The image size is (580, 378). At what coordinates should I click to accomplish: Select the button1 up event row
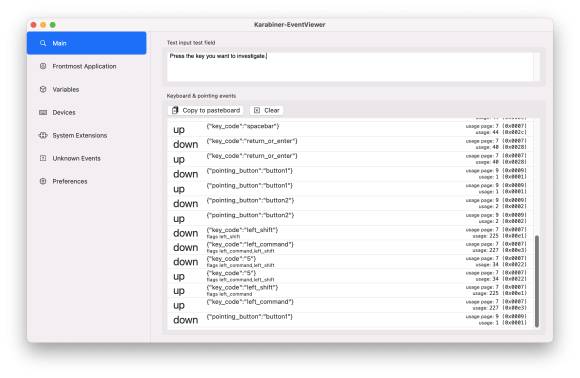pyautogui.click(x=350, y=188)
